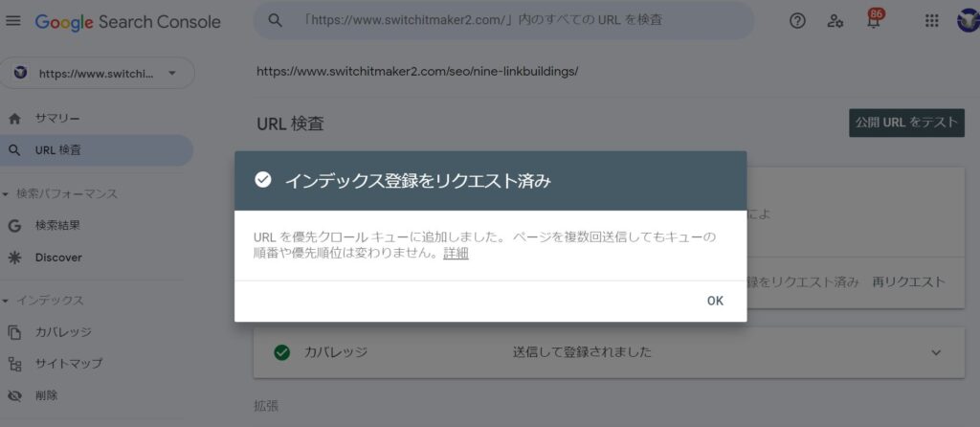Open notifications bell with 86 badge

tap(874, 19)
